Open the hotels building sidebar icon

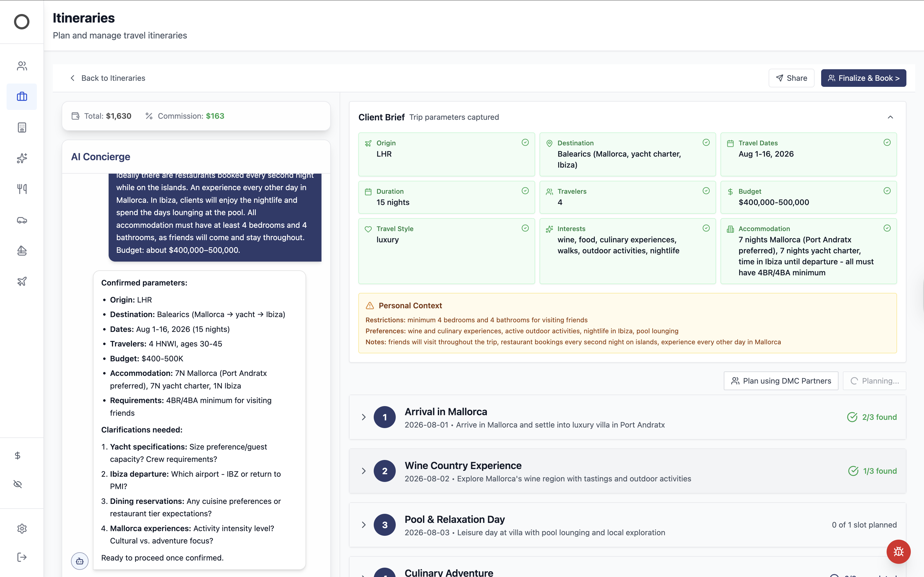(x=22, y=127)
